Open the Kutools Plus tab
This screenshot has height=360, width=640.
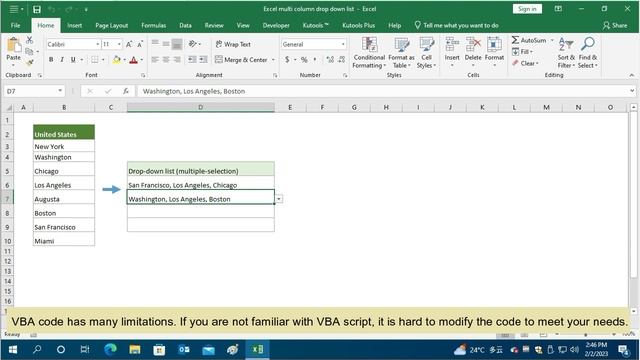pyautogui.click(x=358, y=25)
